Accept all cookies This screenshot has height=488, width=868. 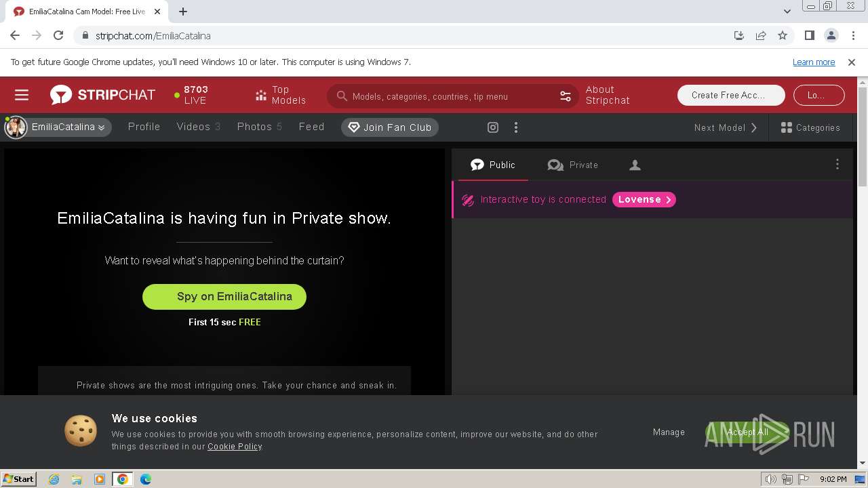point(747,432)
